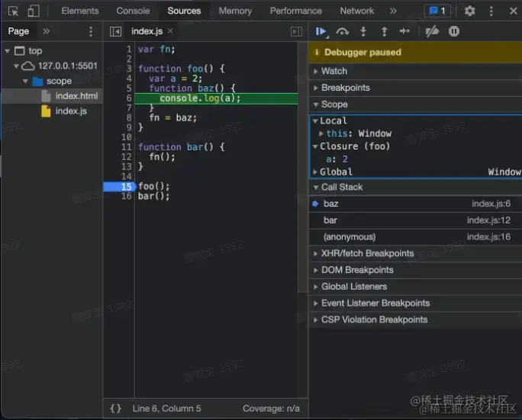Collapse the top frame tree node
Screen dimensions: 522x420
tap(8, 51)
